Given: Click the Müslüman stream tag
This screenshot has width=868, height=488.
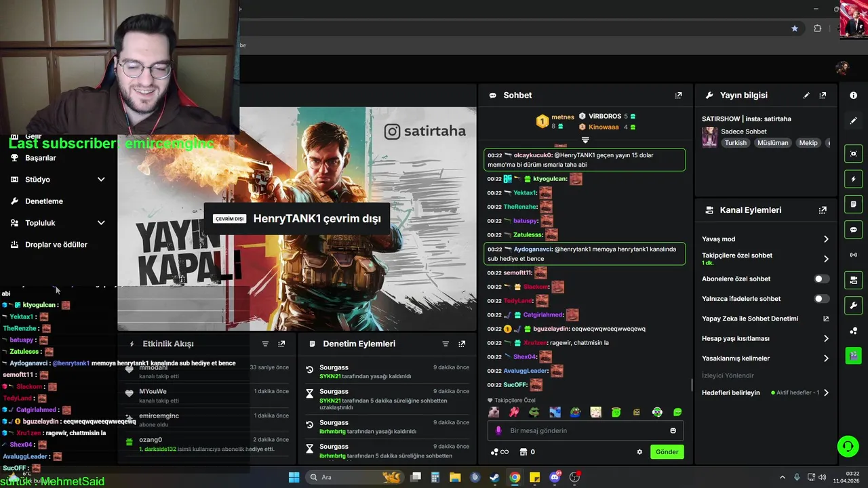Looking at the screenshot, I should [x=772, y=143].
